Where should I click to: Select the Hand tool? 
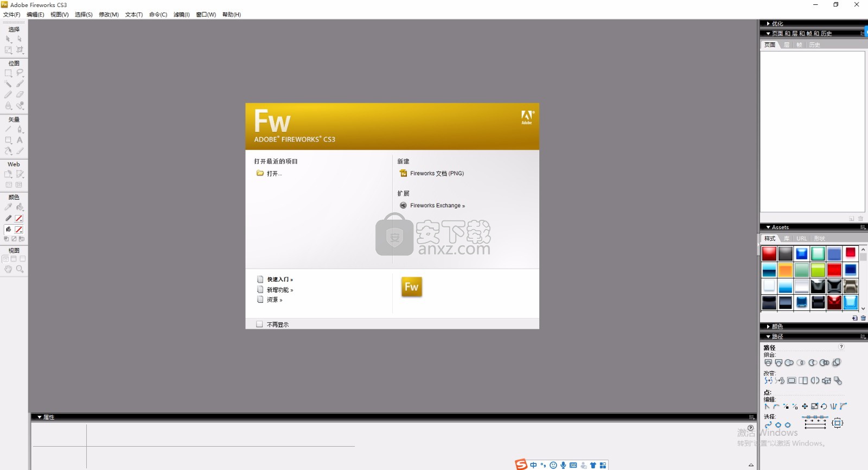[x=8, y=269]
